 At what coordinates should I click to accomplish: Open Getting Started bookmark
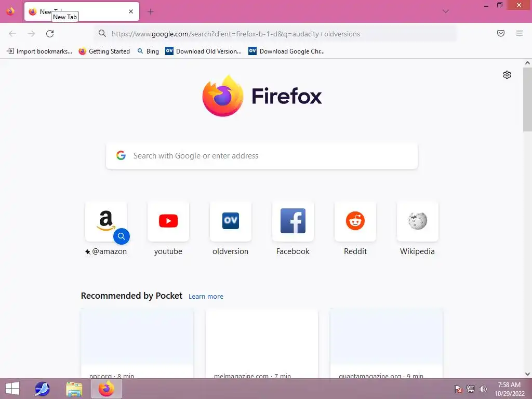coord(104,51)
